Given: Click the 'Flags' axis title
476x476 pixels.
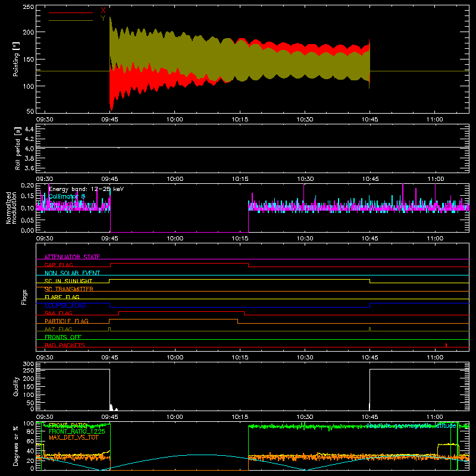Looking at the screenshot, I should pyautogui.click(x=24, y=297).
